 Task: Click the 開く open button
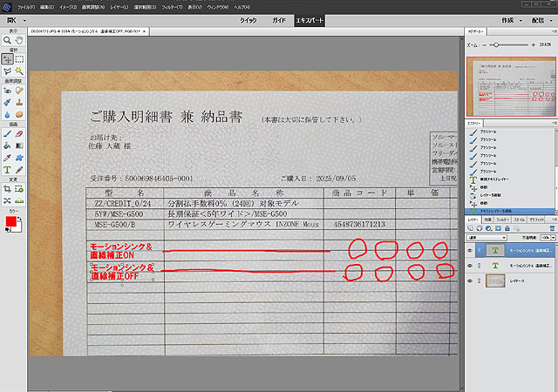click(11, 21)
